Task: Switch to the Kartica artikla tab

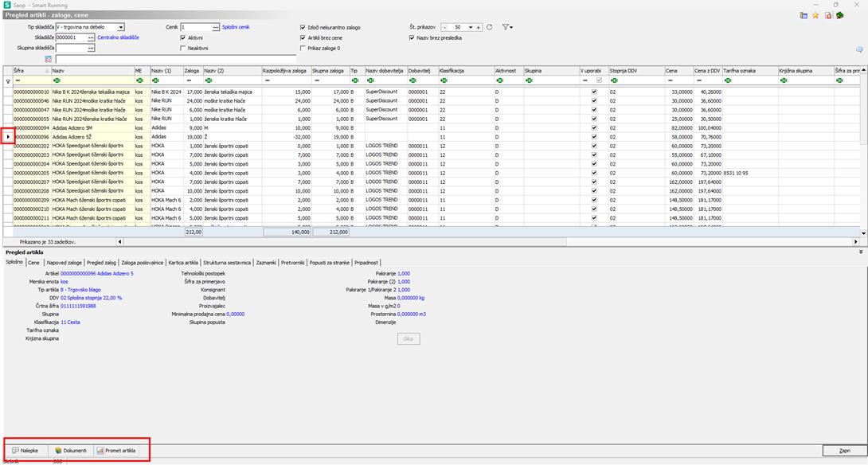Action: point(182,262)
